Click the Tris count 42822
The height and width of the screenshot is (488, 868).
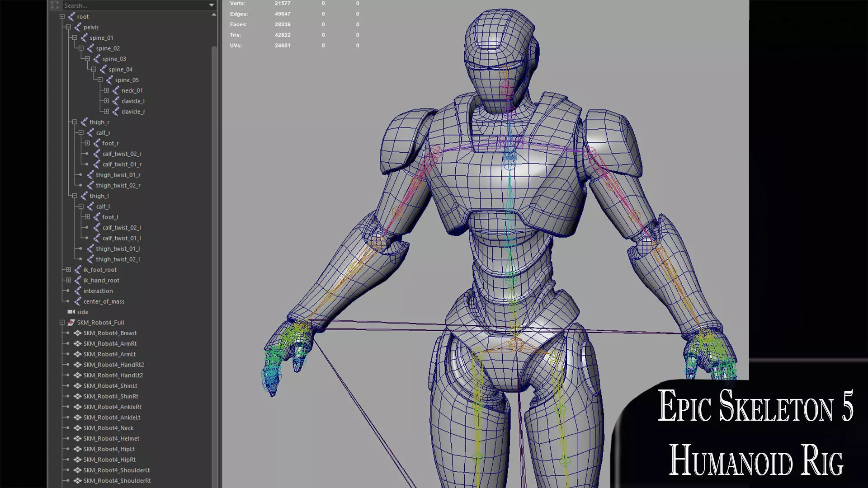(283, 35)
